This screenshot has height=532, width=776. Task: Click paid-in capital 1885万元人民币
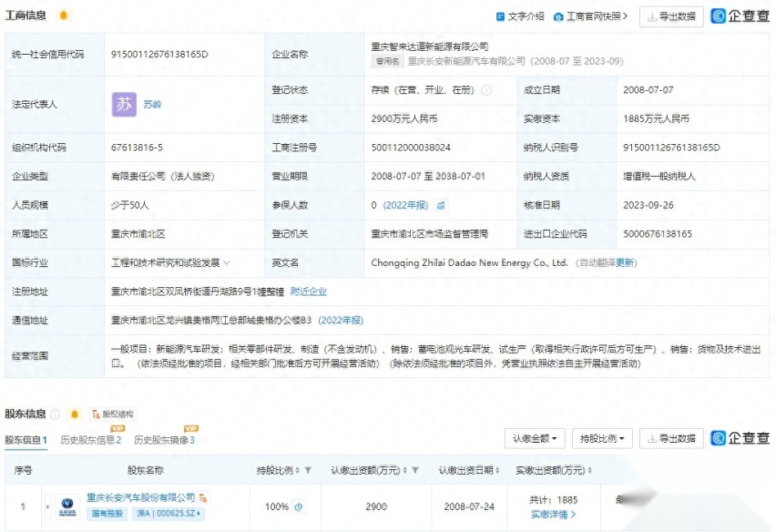pyautogui.click(x=656, y=118)
